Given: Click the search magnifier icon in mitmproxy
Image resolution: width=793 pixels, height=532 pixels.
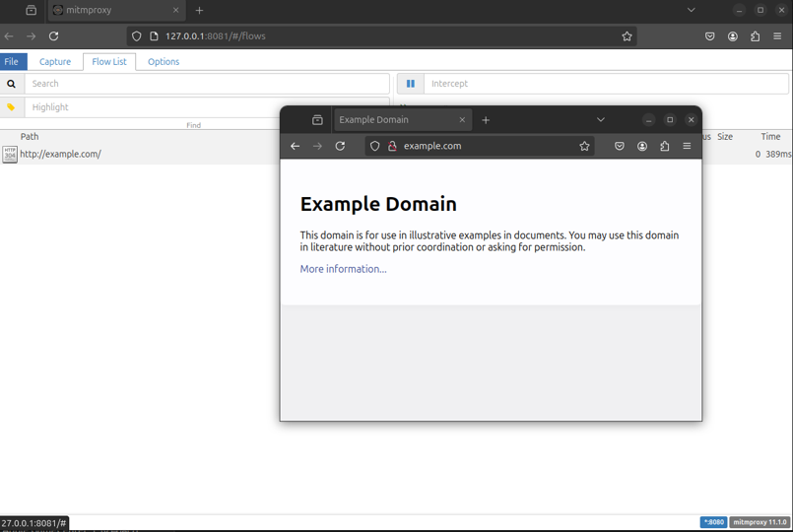Looking at the screenshot, I should (12, 84).
